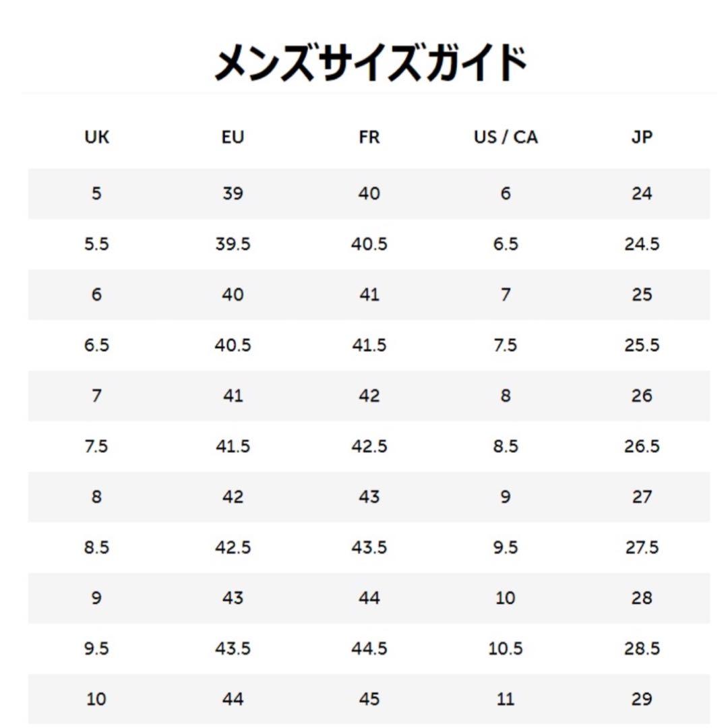Click the メンズサイズガイド title heading
The image size is (728, 728).
(x=369, y=64)
